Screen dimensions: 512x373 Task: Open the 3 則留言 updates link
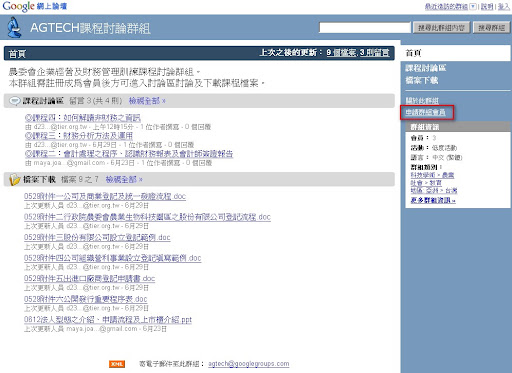click(x=374, y=53)
